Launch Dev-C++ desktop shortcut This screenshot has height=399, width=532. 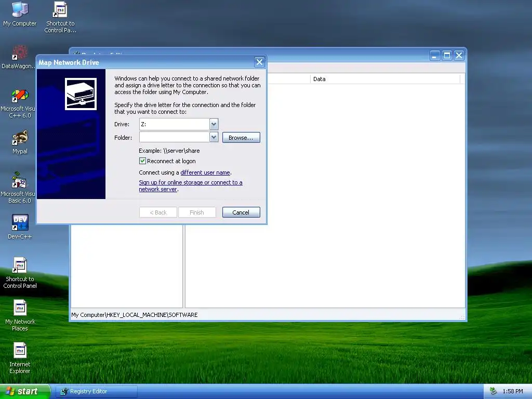(20, 227)
